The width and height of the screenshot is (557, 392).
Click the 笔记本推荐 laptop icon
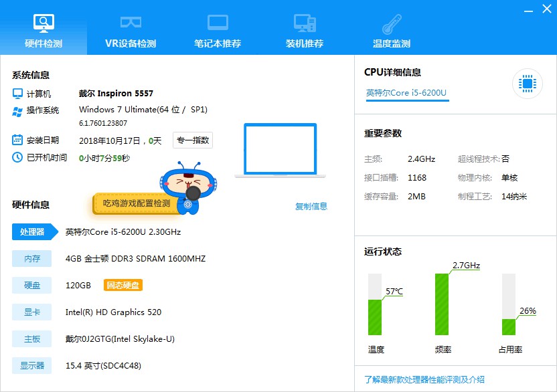(x=218, y=23)
